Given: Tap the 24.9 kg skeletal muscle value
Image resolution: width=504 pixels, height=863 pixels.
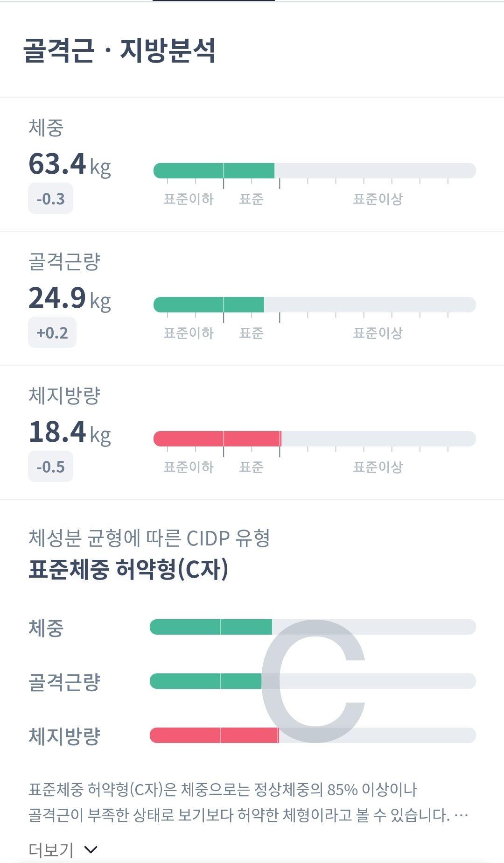Looking at the screenshot, I should click(x=70, y=298).
